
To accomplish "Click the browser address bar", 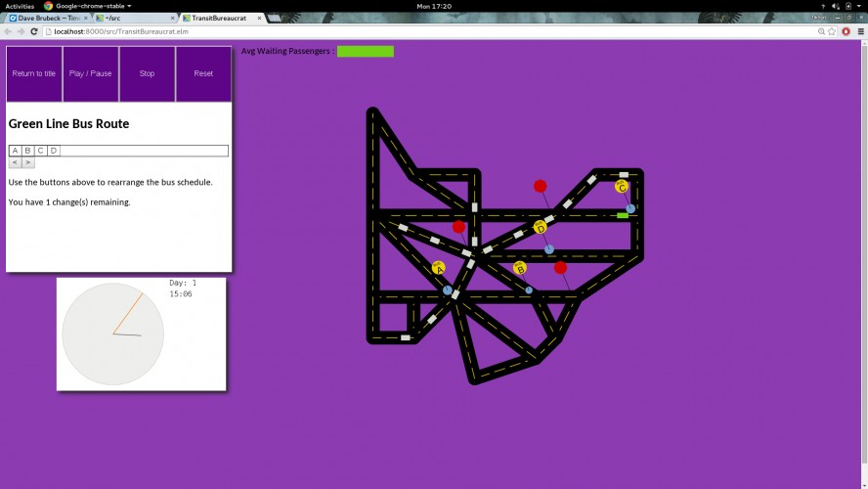I will click(432, 31).
